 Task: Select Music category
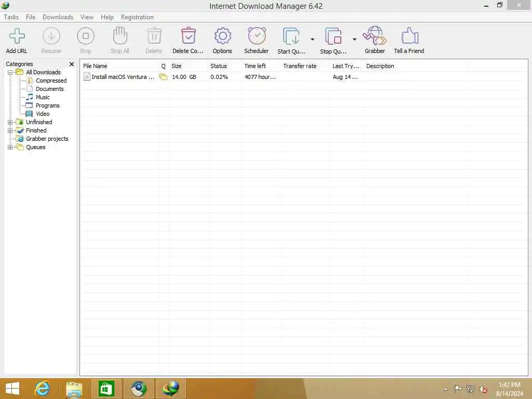click(x=43, y=97)
